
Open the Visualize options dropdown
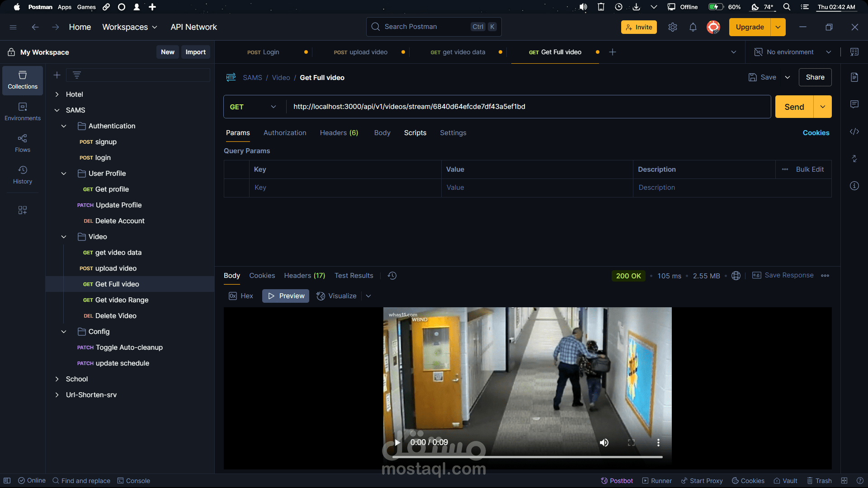pos(368,296)
